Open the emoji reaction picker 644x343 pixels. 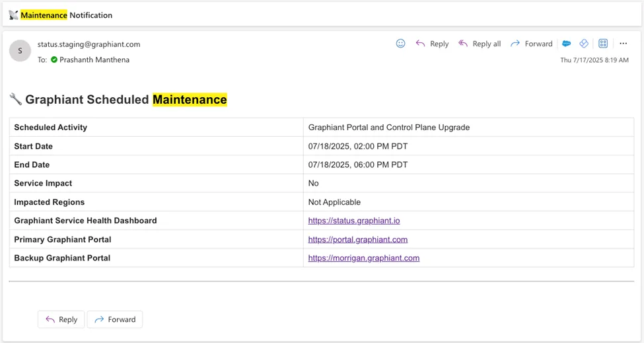click(x=400, y=44)
